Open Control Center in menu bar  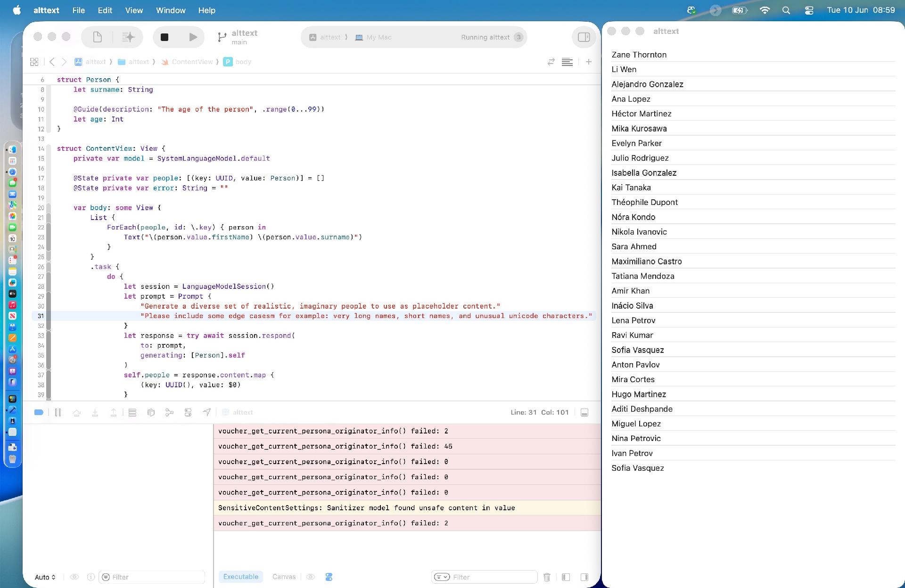pos(809,10)
